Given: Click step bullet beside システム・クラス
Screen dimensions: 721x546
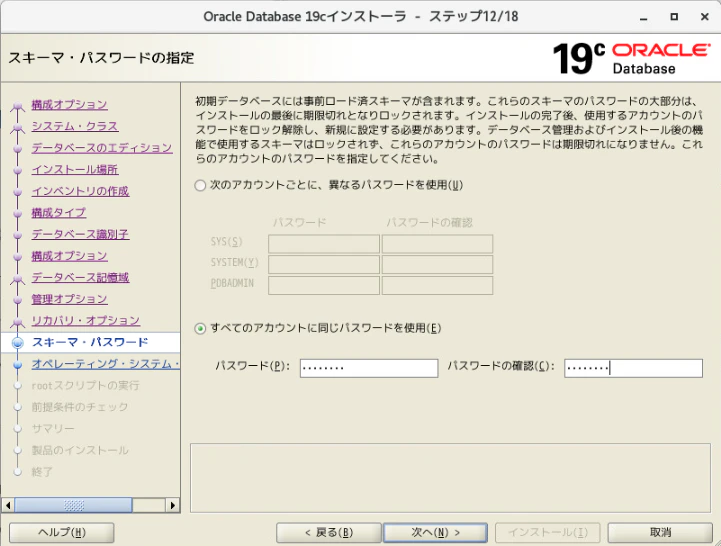Looking at the screenshot, I should 17,127.
